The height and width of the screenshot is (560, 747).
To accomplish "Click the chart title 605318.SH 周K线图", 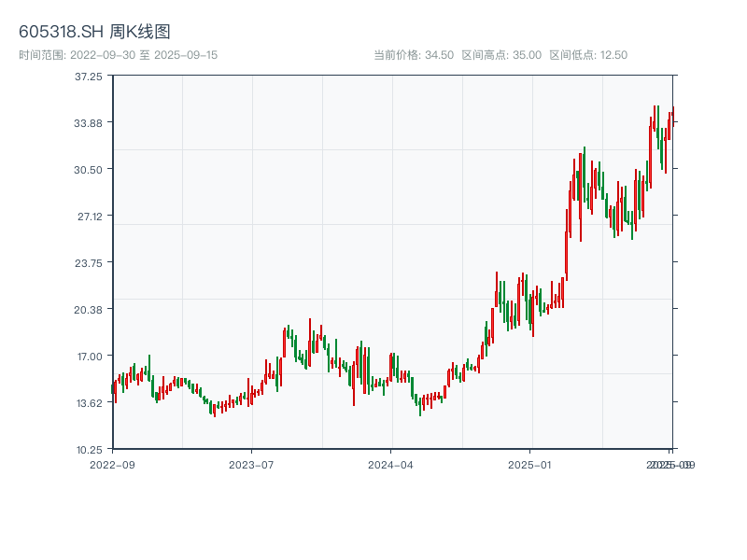I will click(x=94, y=32).
